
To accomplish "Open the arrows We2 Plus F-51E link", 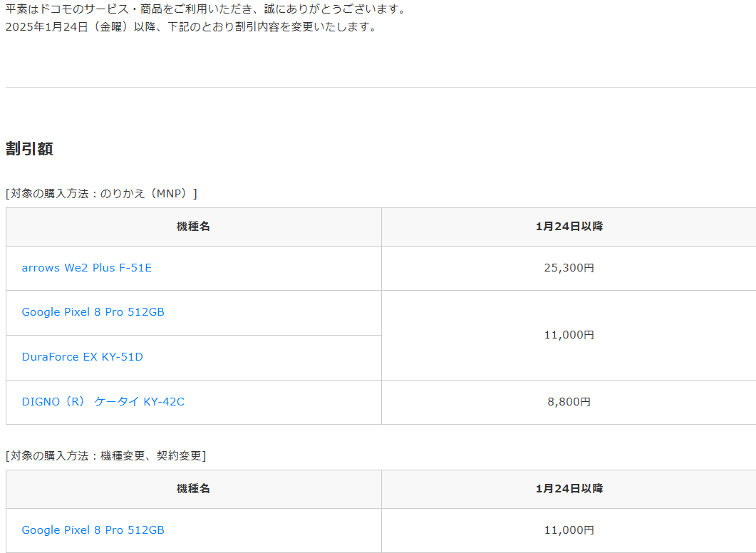I will tap(86, 268).
